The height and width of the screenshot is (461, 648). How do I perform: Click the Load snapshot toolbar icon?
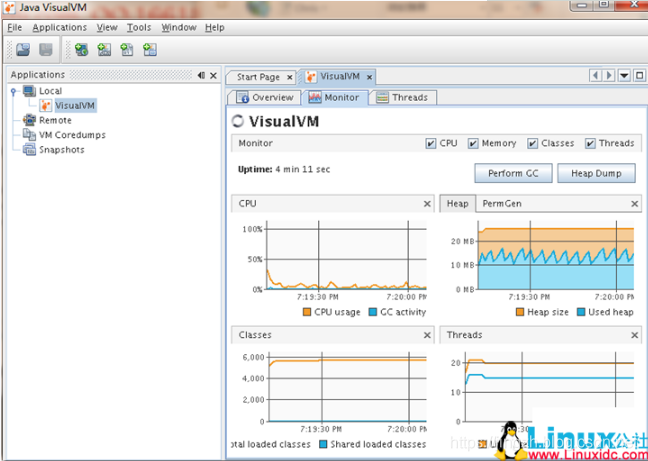pos(23,50)
